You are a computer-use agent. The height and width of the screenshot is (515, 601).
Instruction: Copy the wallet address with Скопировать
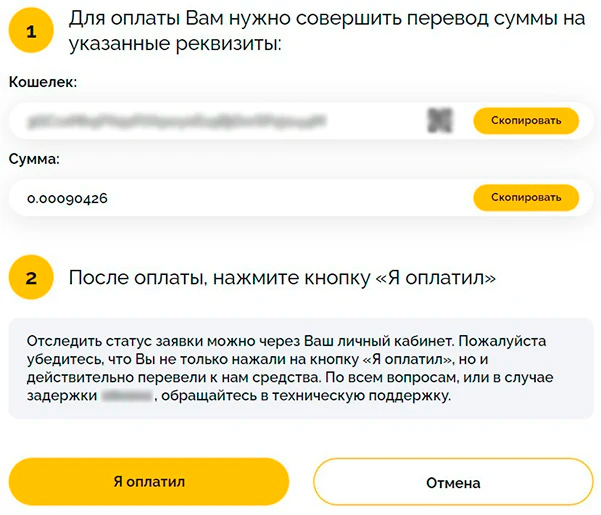click(525, 121)
